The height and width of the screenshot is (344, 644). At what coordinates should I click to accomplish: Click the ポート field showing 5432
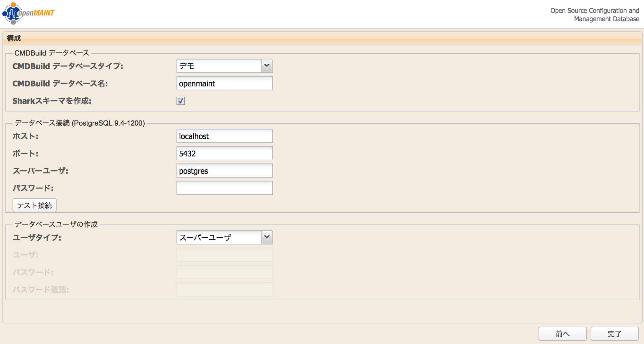[x=224, y=153]
